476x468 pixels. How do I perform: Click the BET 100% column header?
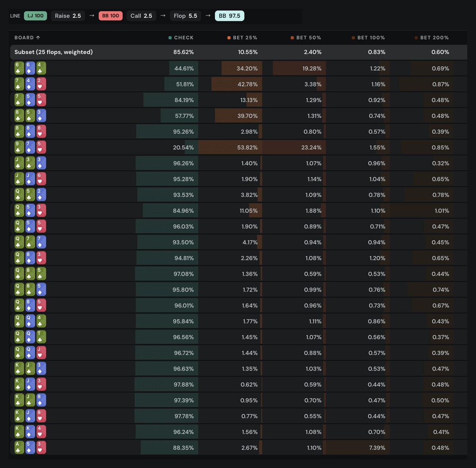(369, 38)
